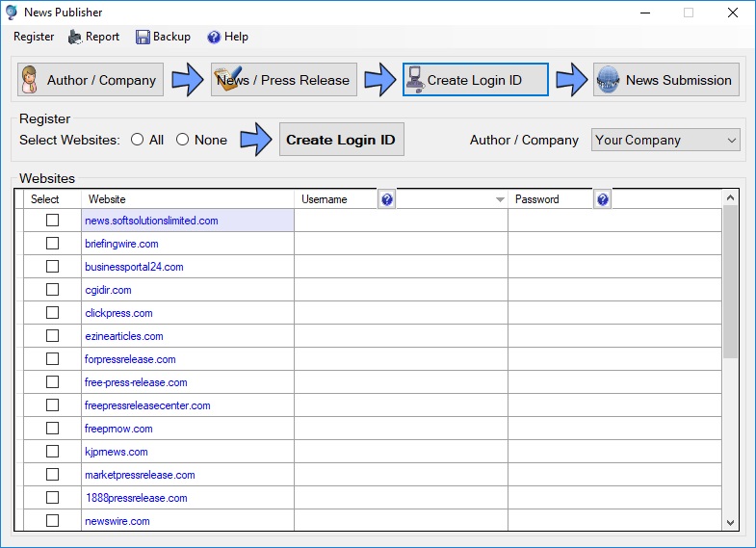The height and width of the screenshot is (548, 756).
Task: Open the forpressrelease.com link
Action: coord(130,359)
